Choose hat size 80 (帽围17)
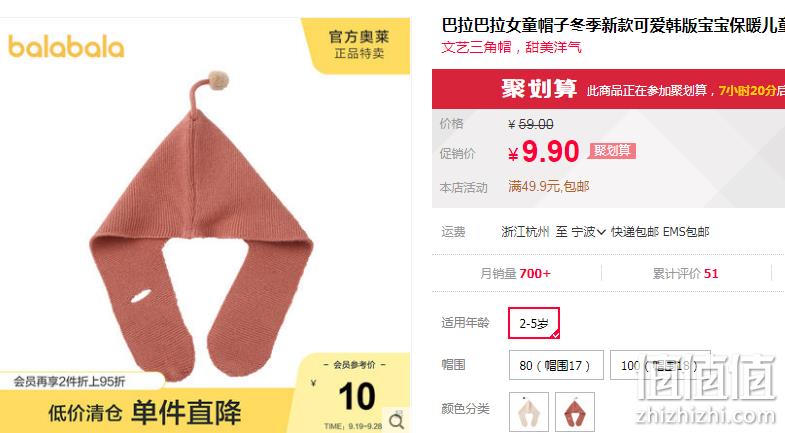 (x=556, y=365)
